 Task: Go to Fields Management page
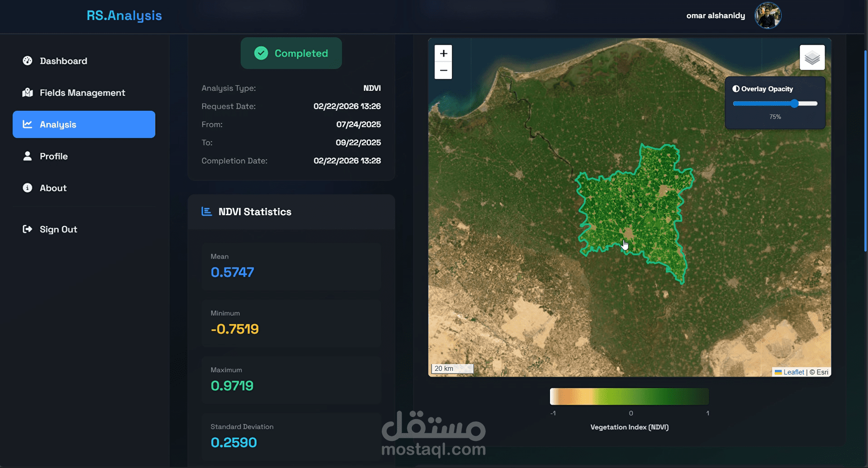[84, 93]
